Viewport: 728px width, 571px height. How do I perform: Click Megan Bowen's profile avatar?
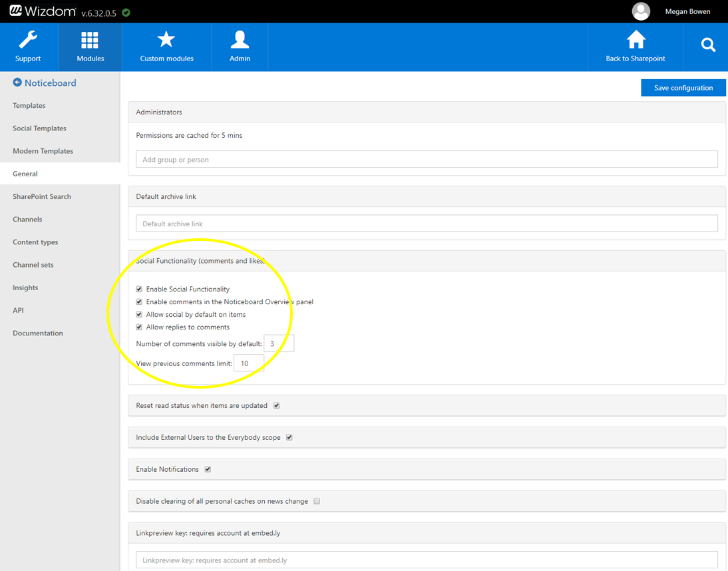pos(641,11)
